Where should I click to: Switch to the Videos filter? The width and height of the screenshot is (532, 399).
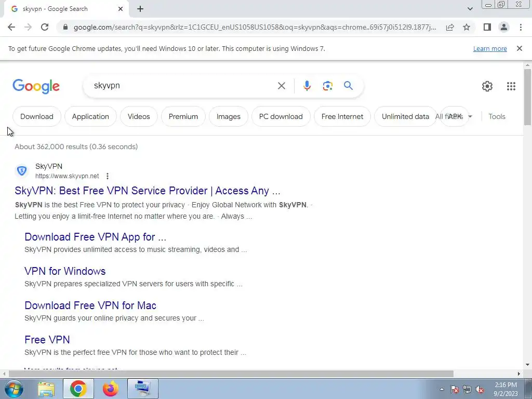139,116
